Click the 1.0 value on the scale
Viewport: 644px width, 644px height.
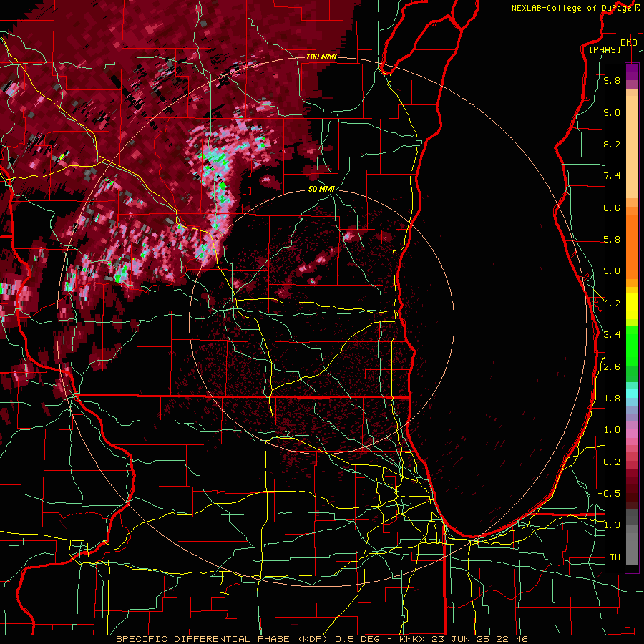(612, 430)
